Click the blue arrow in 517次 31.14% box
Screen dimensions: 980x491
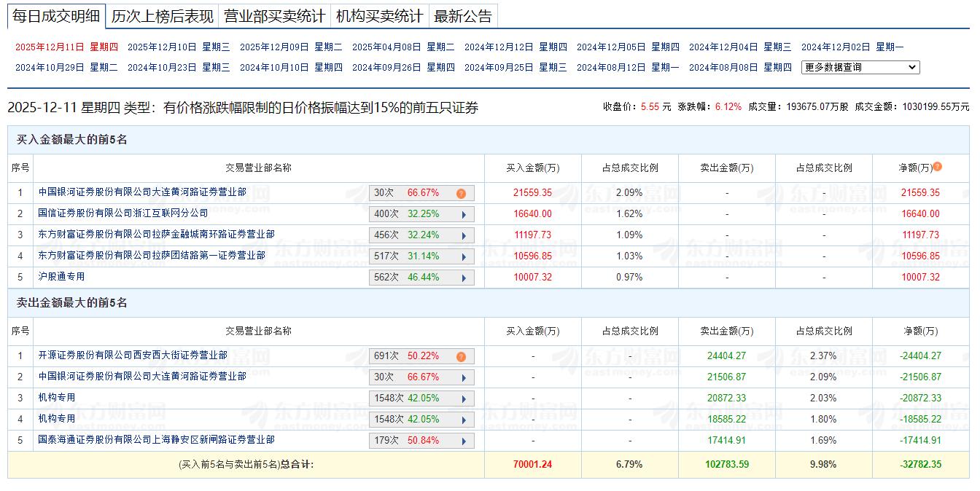(x=463, y=257)
